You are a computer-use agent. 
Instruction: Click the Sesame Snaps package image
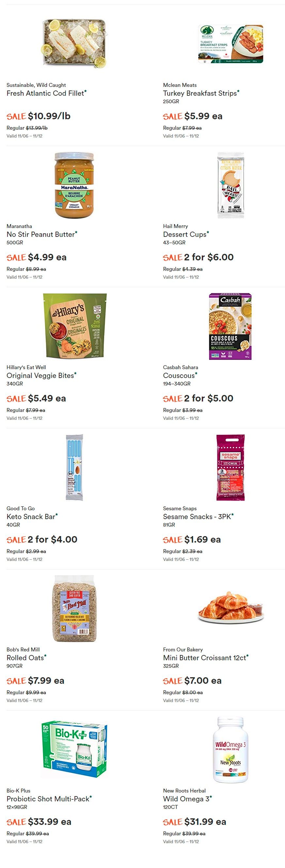coord(230,467)
